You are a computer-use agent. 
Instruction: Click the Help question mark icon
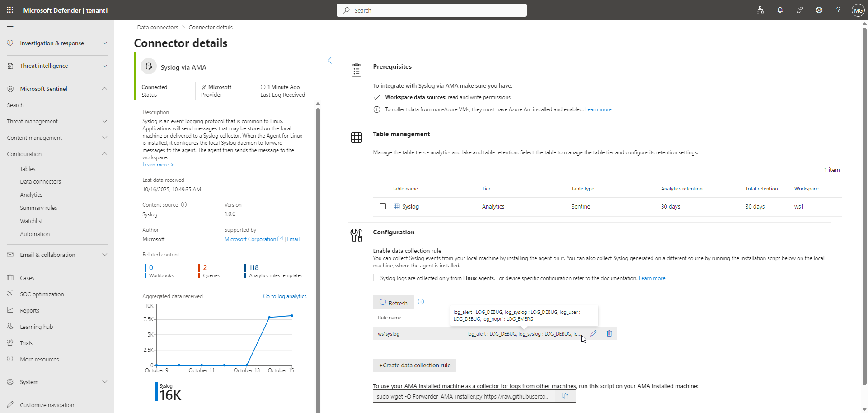coord(838,10)
